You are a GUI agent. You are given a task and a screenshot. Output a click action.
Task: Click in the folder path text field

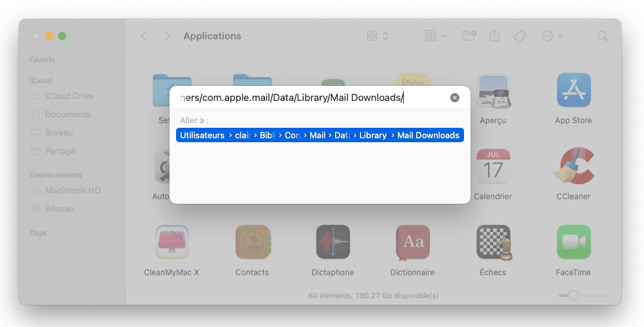(x=308, y=98)
